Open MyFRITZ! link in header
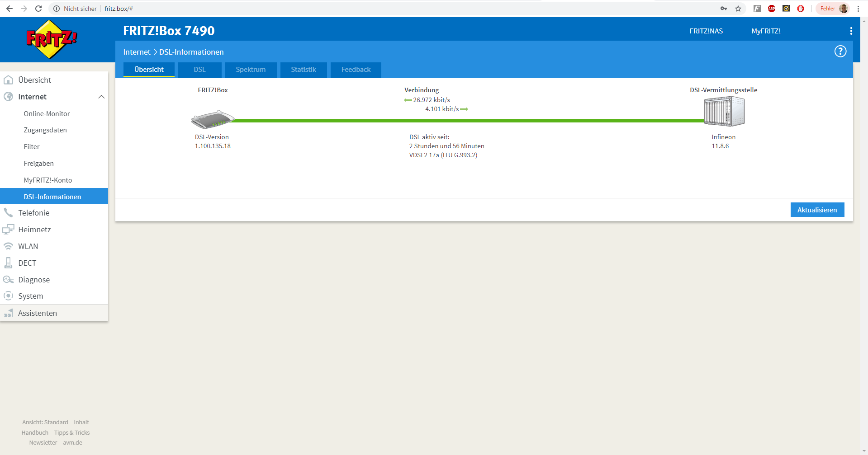The width and height of the screenshot is (868, 455). coord(766,31)
